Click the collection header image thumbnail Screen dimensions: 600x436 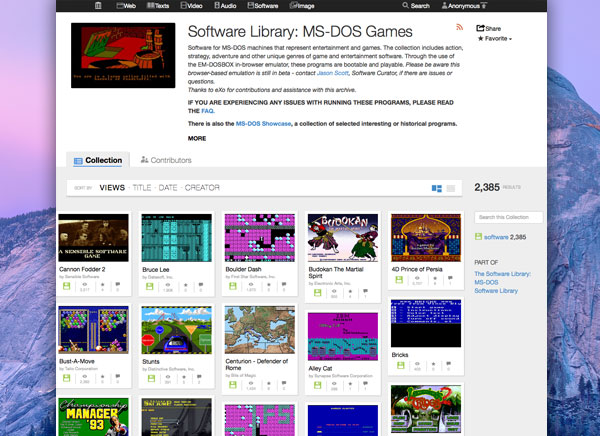pyautogui.click(x=123, y=56)
